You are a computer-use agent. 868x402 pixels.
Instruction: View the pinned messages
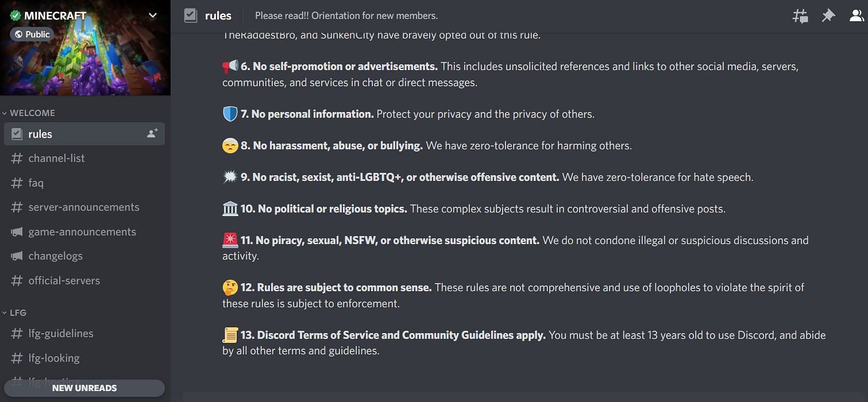828,16
